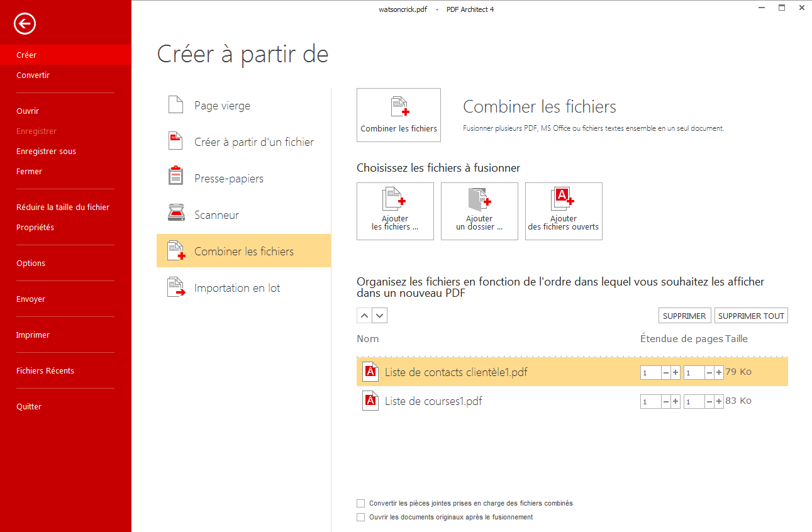Open the Convertir menu item
Image resolution: width=812 pixels, height=532 pixels.
click(x=33, y=75)
